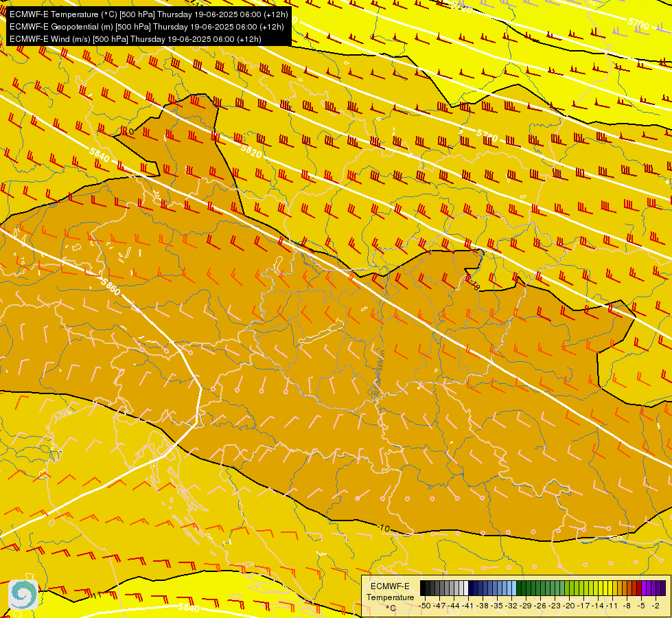Click the 5780 geopotential contour label
This screenshot has width=672, height=618.
487,135
